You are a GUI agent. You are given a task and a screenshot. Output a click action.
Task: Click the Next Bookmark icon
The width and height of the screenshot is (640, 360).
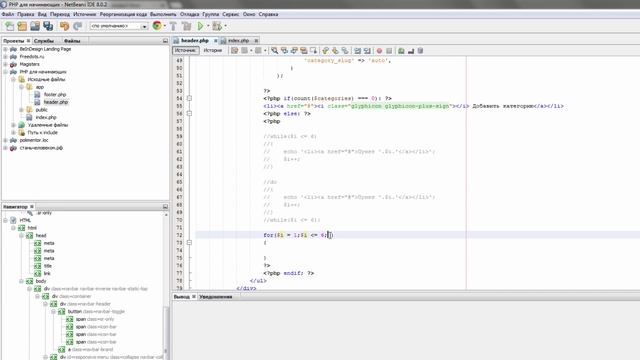tap(335, 51)
